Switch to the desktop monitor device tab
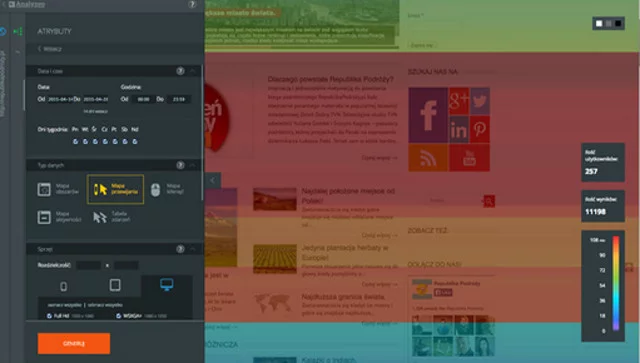Viewport: 640px width, 363px height. click(x=167, y=285)
